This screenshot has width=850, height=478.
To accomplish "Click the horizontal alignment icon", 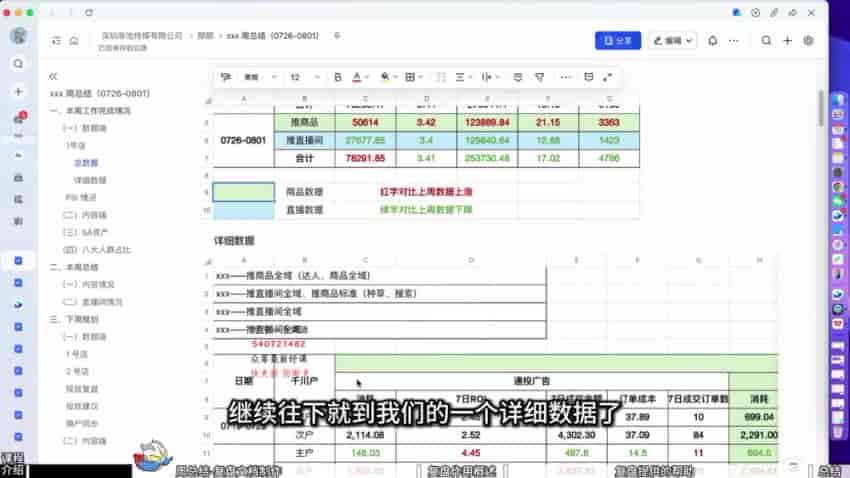I will pos(460,77).
